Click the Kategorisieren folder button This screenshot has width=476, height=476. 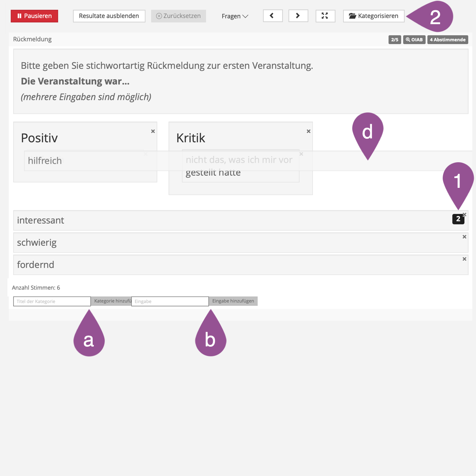[x=373, y=16]
